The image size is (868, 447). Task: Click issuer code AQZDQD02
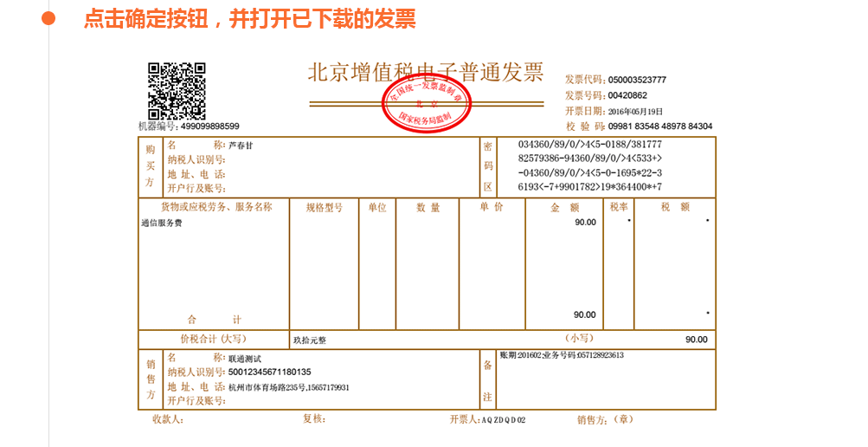[x=503, y=420]
